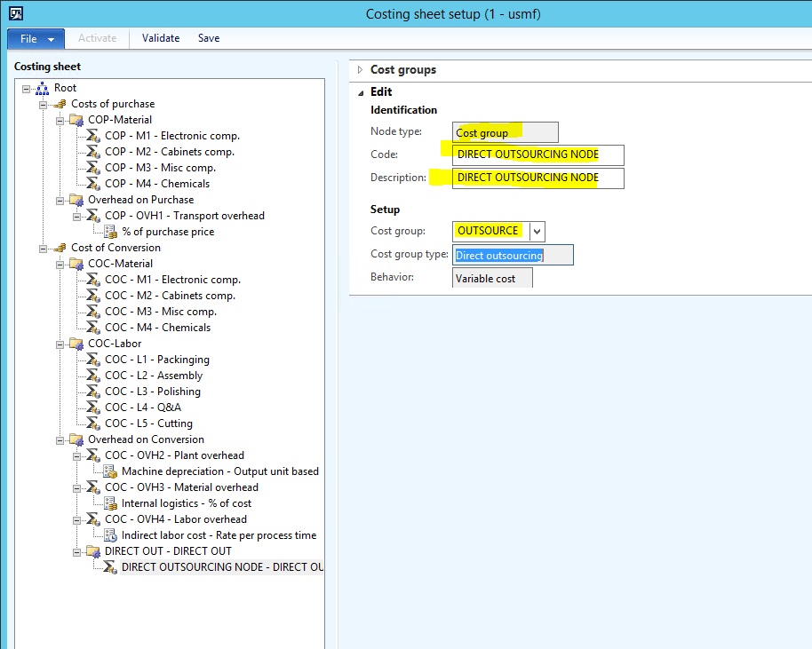Click the application icon in the title bar
The height and width of the screenshot is (649, 812).
point(14,13)
